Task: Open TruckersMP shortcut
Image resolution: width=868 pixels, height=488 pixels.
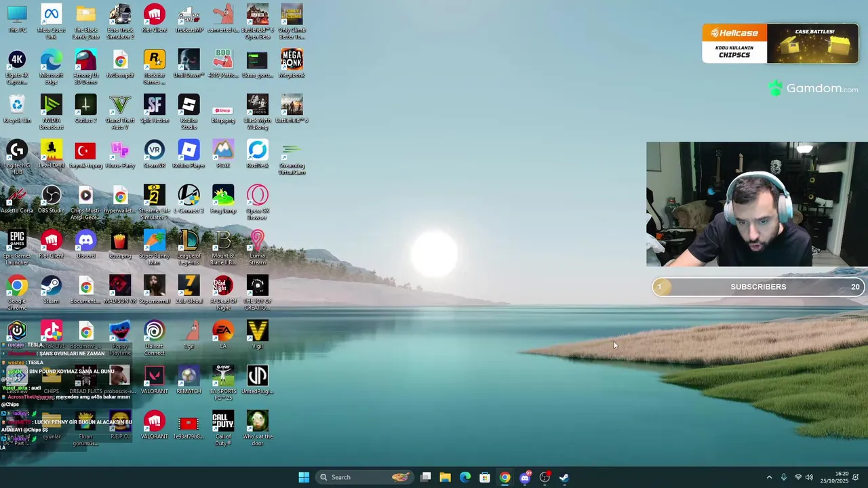Action: click(189, 19)
